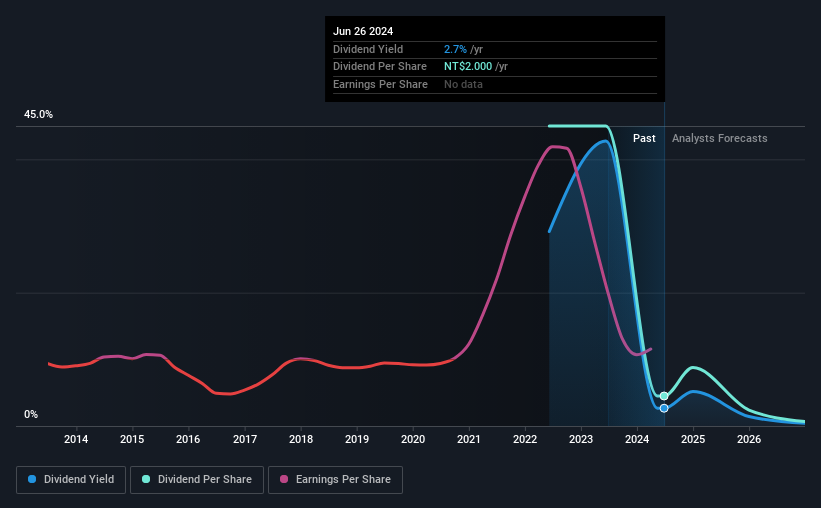Click the 2.7% dividend yield tooltip value
The width and height of the screenshot is (821, 508).
point(455,49)
